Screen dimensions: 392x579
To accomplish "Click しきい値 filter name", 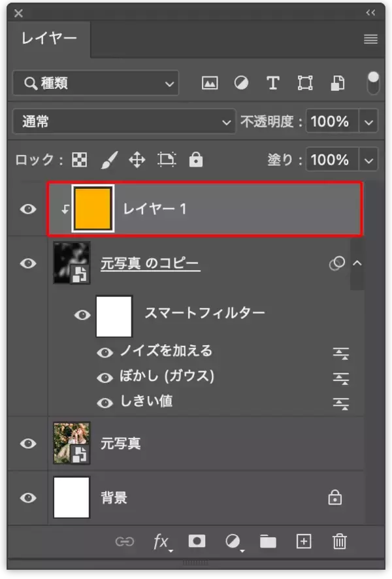I will tap(146, 401).
